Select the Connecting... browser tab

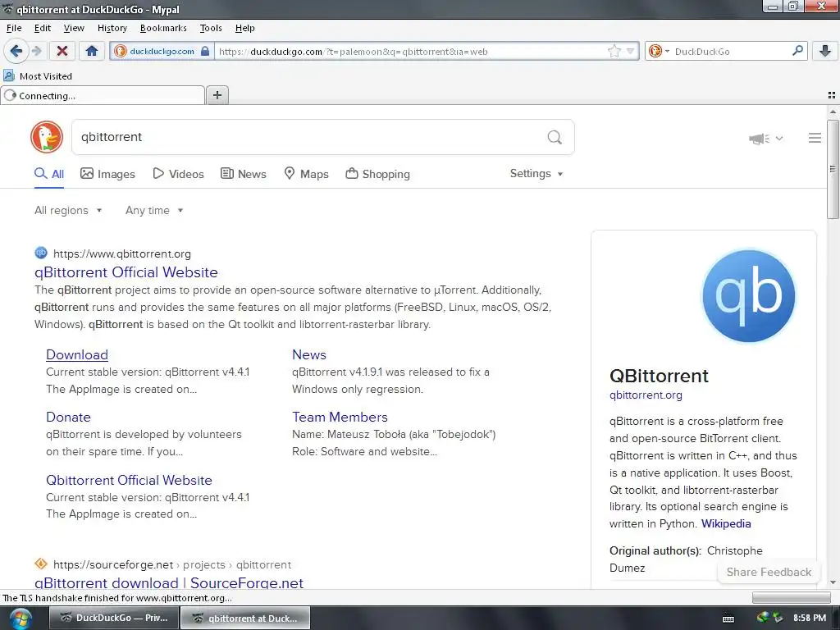pos(103,95)
